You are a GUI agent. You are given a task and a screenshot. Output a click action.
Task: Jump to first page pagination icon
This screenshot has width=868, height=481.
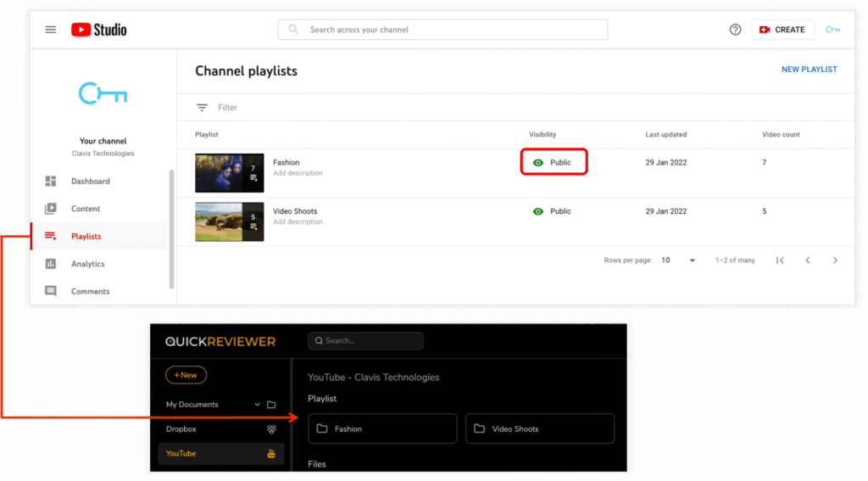tap(780, 260)
